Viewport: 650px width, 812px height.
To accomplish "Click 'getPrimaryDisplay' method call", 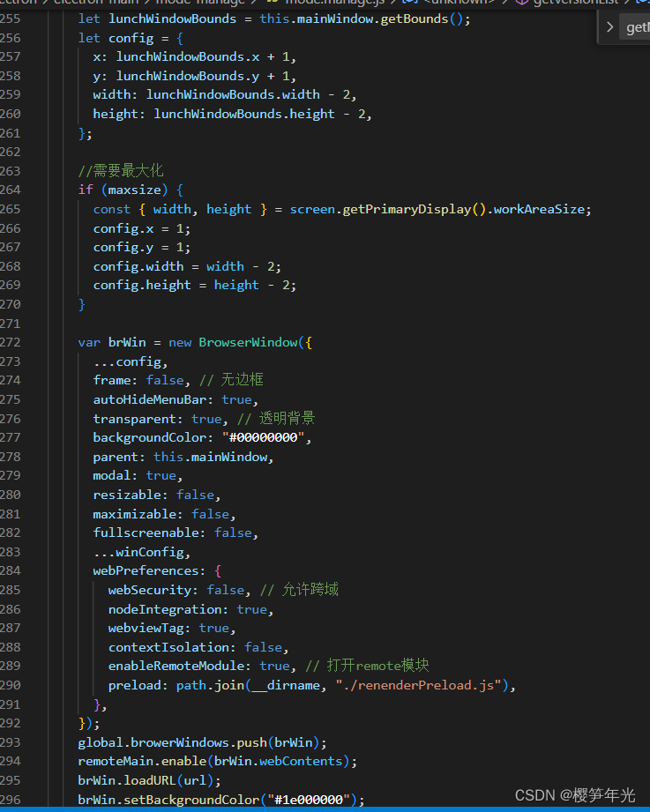I will point(407,209).
